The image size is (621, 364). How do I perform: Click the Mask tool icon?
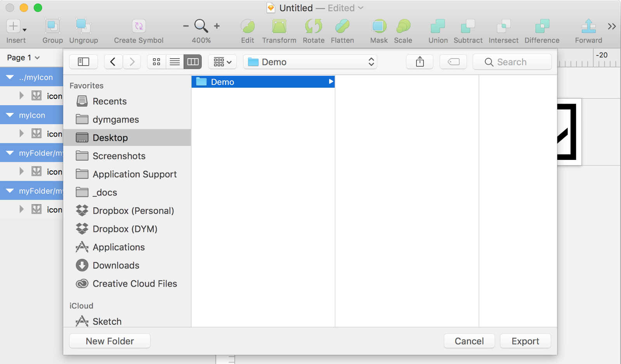click(x=379, y=26)
